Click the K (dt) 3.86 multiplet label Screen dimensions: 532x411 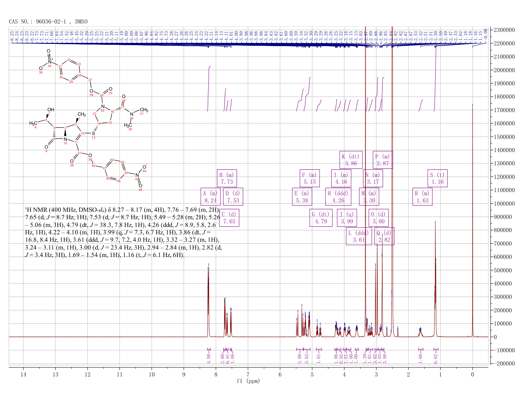(x=351, y=160)
